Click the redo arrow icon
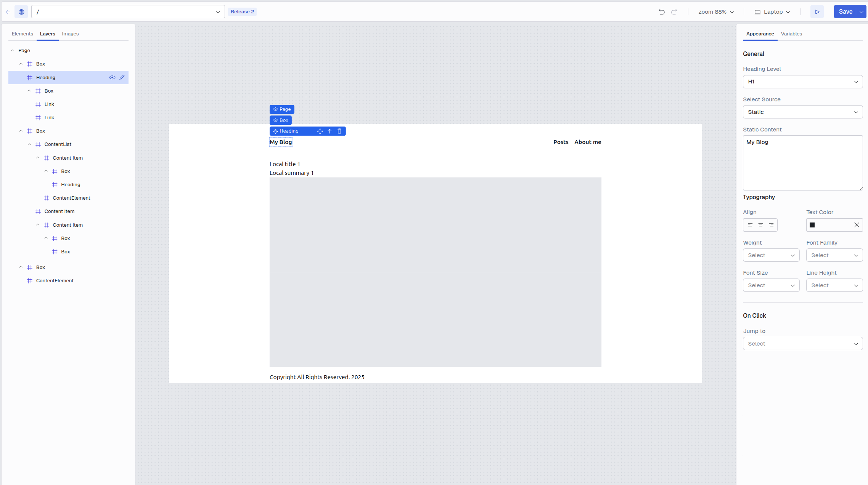The width and height of the screenshot is (868, 485). tap(674, 12)
